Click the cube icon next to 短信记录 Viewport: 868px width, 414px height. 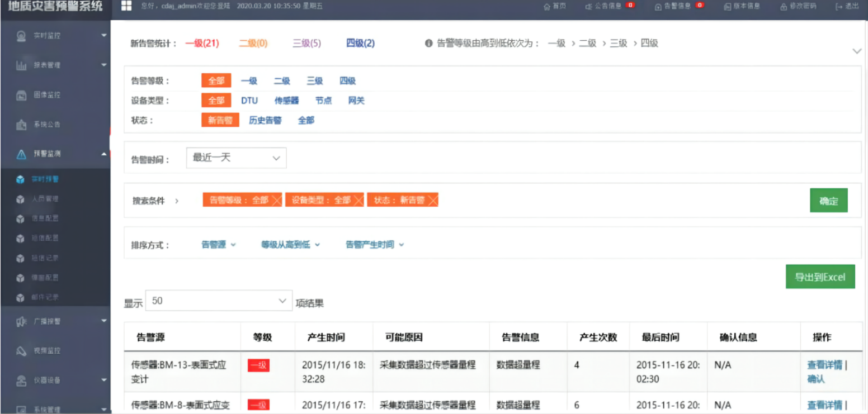coord(20,258)
